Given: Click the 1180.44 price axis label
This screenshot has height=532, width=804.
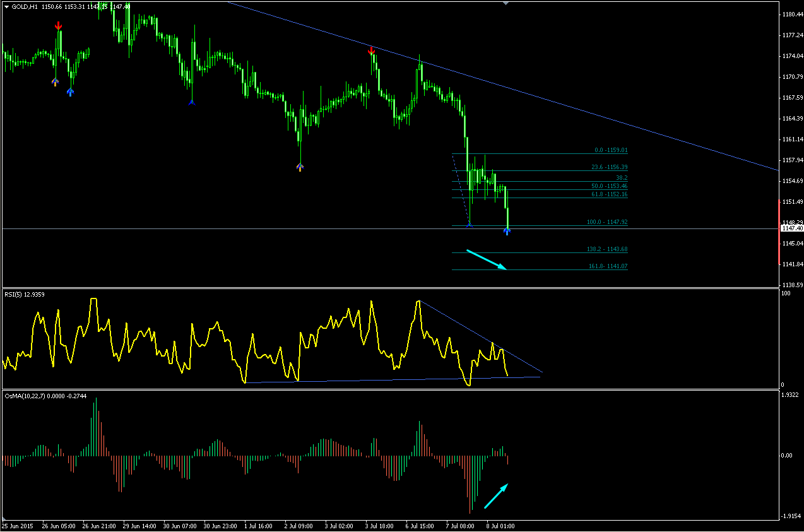Looking at the screenshot, I should [792, 14].
